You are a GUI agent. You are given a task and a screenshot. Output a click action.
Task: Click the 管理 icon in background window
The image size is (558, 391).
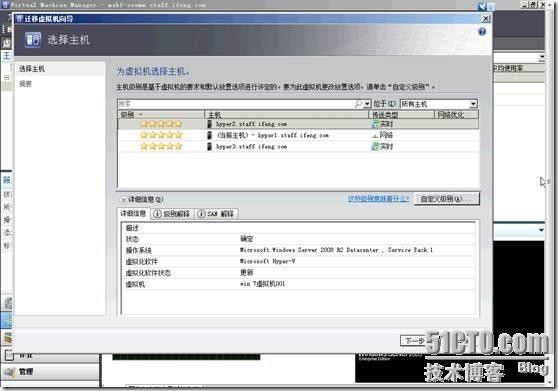9,372
